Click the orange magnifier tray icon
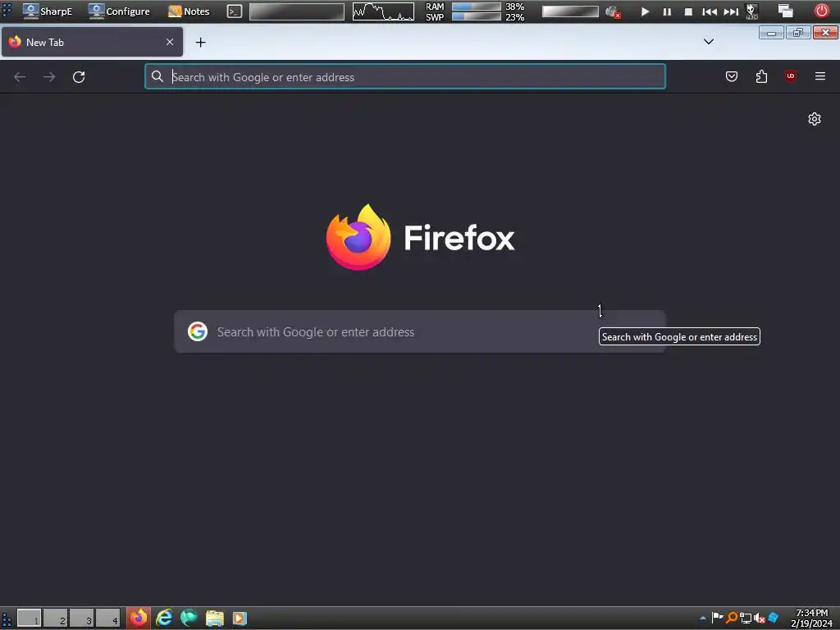840x630 pixels. tap(731, 618)
